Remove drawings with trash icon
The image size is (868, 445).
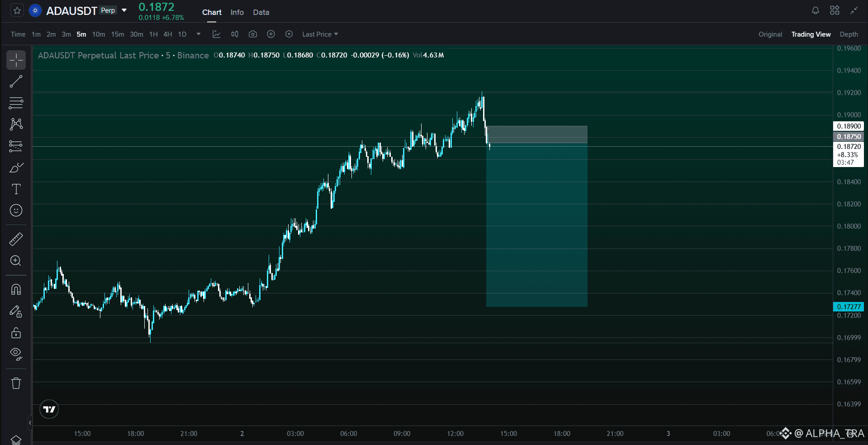16,383
